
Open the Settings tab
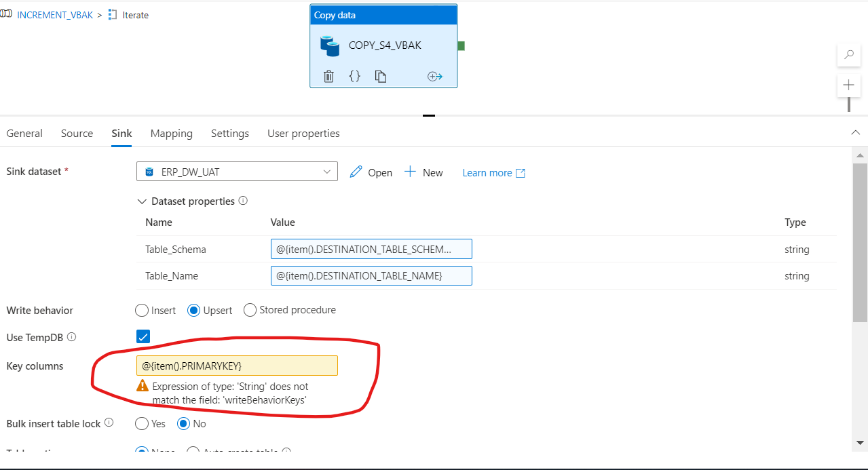pos(230,134)
